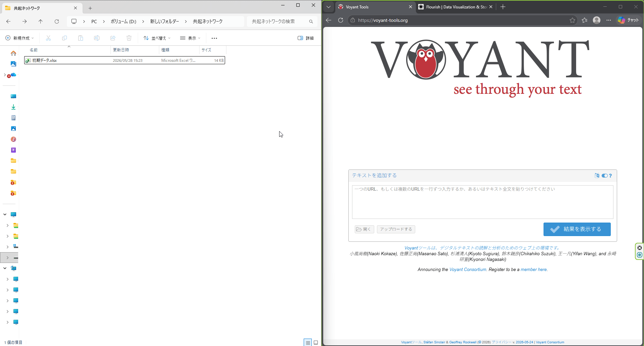644x346 pixels.
Task: Click the Voyant text input area
Action: pyautogui.click(x=482, y=202)
